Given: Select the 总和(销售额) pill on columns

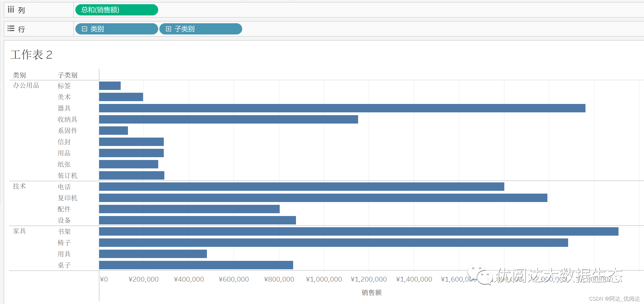Looking at the screenshot, I should pos(117,10).
